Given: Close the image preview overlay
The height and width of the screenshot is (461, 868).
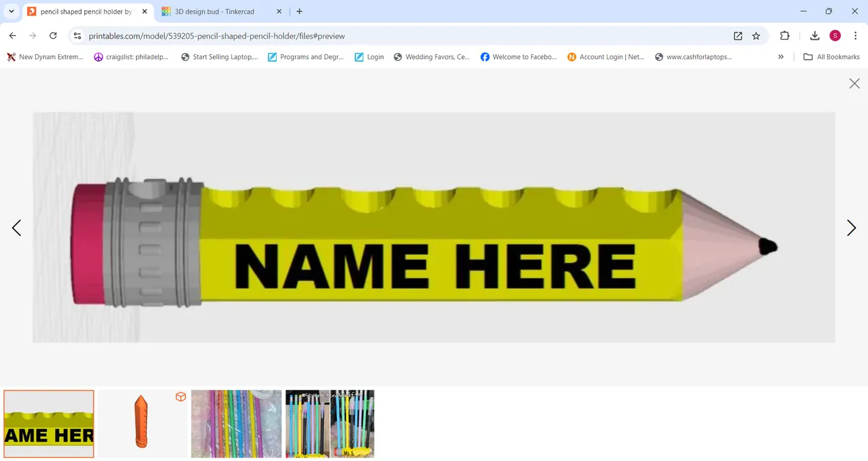Looking at the screenshot, I should tap(854, 83).
